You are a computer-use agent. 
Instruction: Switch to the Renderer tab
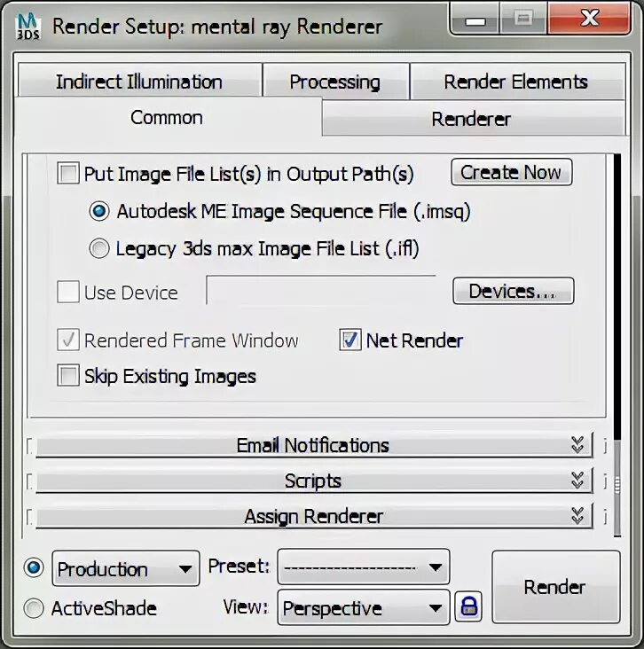[472, 119]
